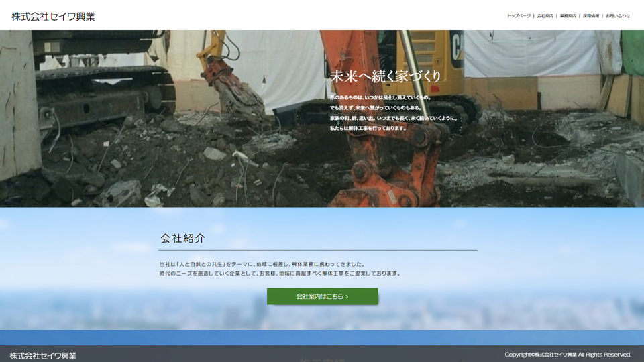Click お問い合わせ in the header
644x362 pixels.
[617, 16]
